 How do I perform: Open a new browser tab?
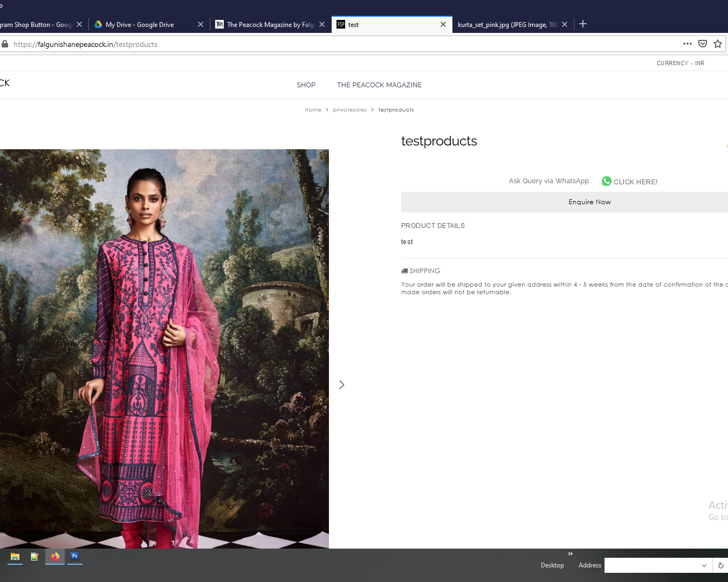pyautogui.click(x=583, y=24)
